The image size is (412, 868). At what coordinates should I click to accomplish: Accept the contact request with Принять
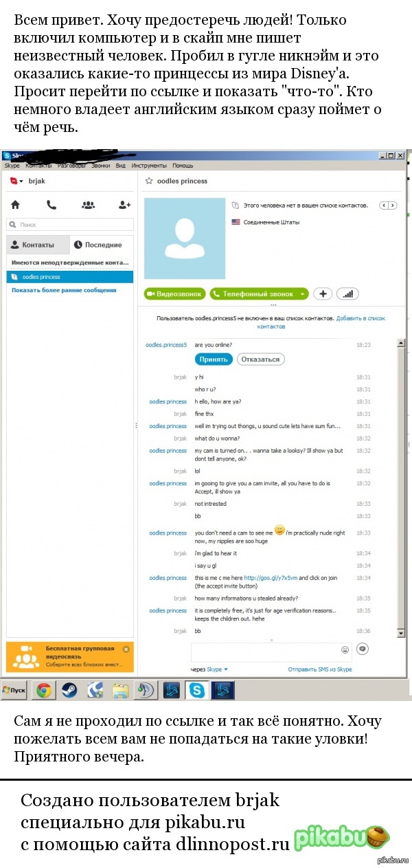[x=213, y=359]
